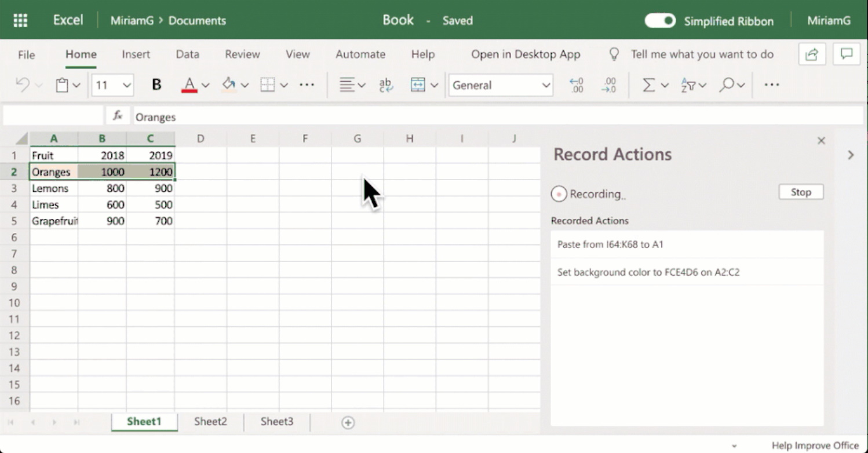Image resolution: width=868 pixels, height=453 pixels.
Task: Click the Decrease Decimal icon
Action: 577,85
